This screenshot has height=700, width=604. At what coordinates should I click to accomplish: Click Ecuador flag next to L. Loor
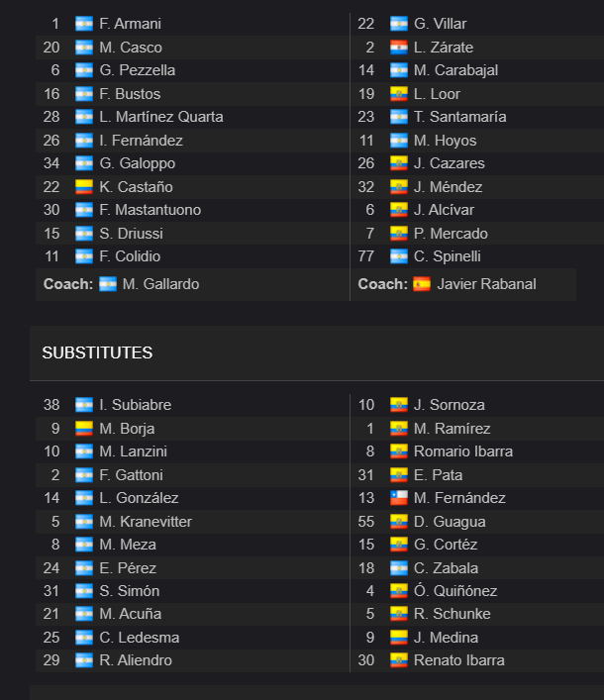click(399, 94)
